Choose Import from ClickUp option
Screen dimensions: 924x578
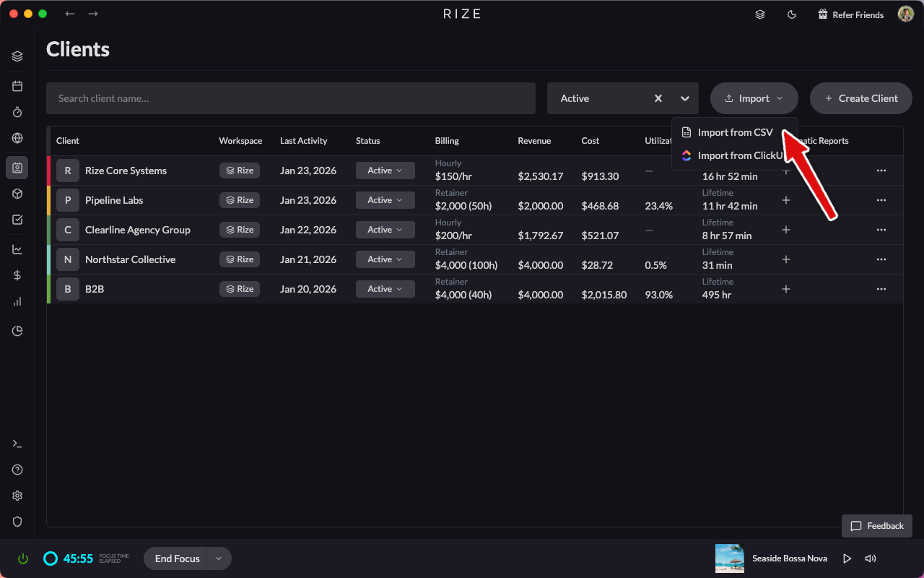(734, 155)
